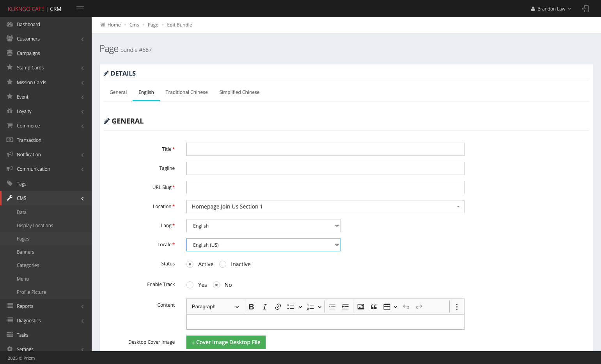Insert block quote in content editor
The width and height of the screenshot is (601, 364).
pyautogui.click(x=374, y=307)
